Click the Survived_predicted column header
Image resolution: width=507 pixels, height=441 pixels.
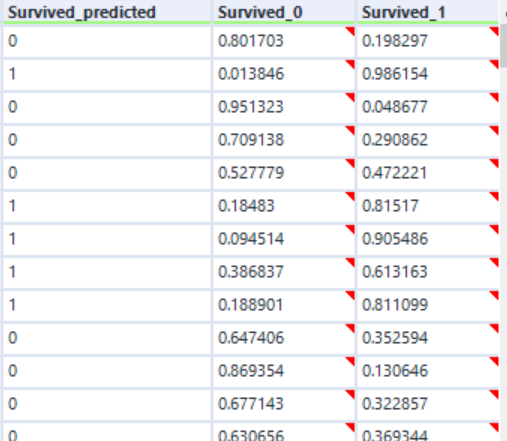pos(107,12)
